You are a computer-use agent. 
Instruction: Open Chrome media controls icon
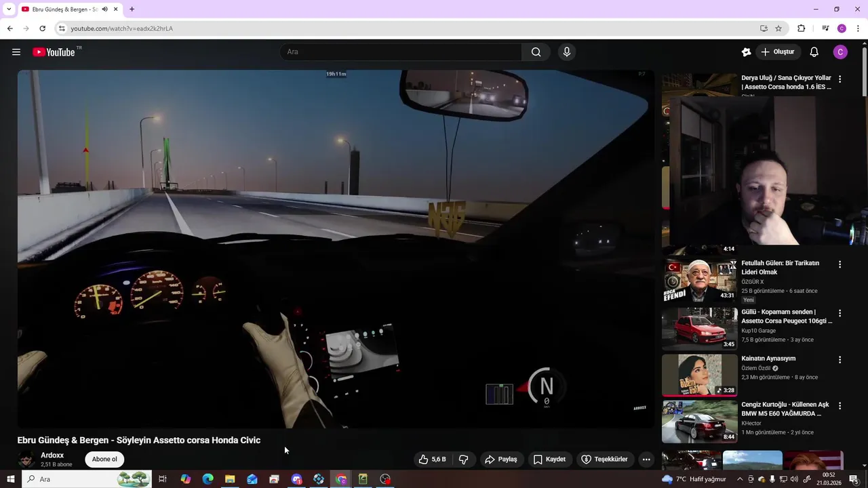coord(825,28)
